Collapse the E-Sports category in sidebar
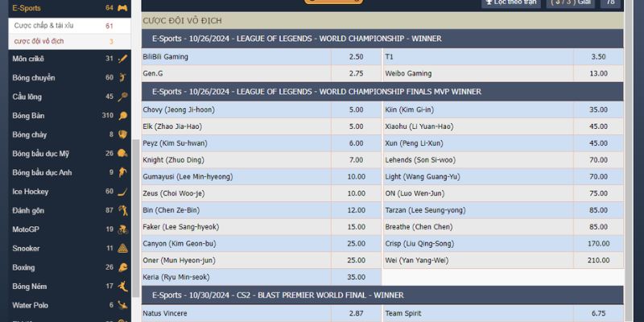Viewport: 644px width, 322px height. (26, 8)
